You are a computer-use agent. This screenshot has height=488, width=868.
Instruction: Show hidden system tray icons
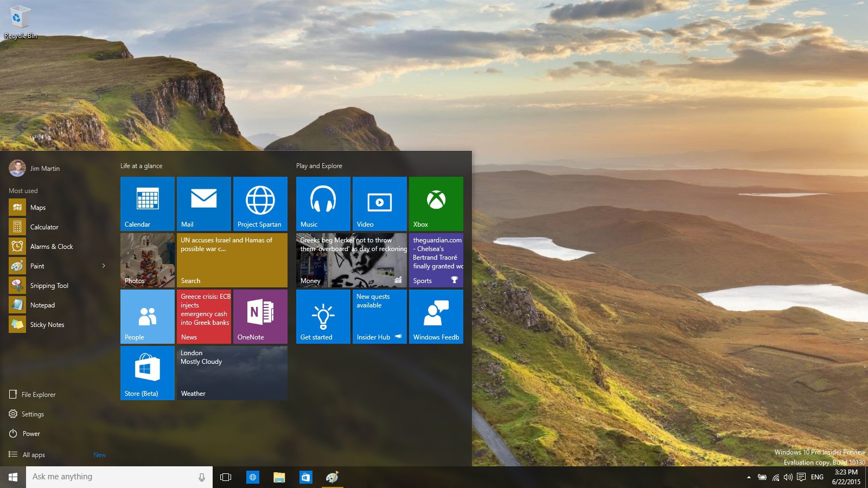(749, 477)
